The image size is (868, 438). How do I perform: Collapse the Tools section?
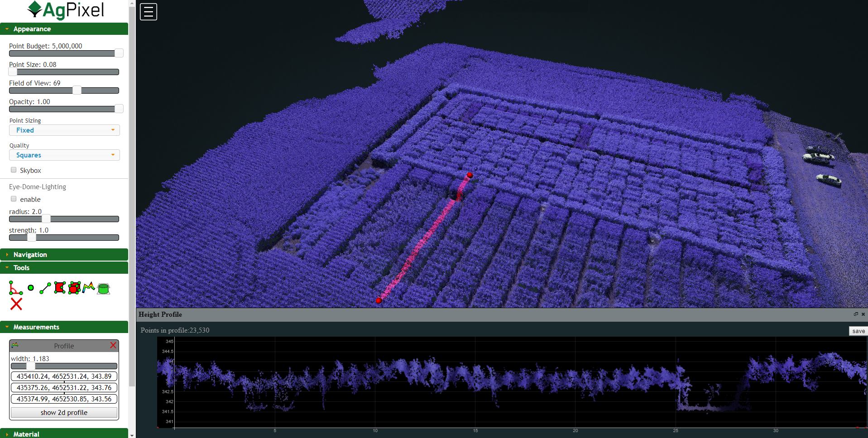[64, 268]
